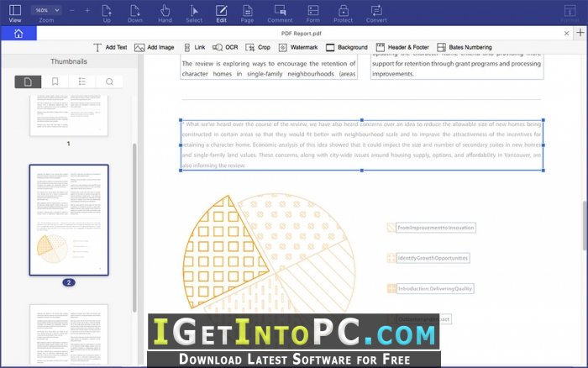This screenshot has width=588, height=368.
Task: Select the Crop tool
Action: (x=258, y=47)
